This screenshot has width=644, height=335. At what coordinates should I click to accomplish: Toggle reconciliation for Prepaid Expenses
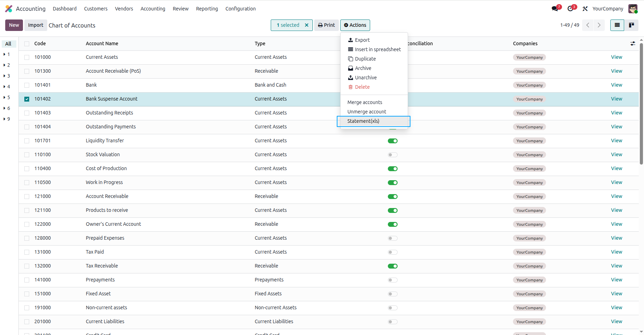point(393,238)
